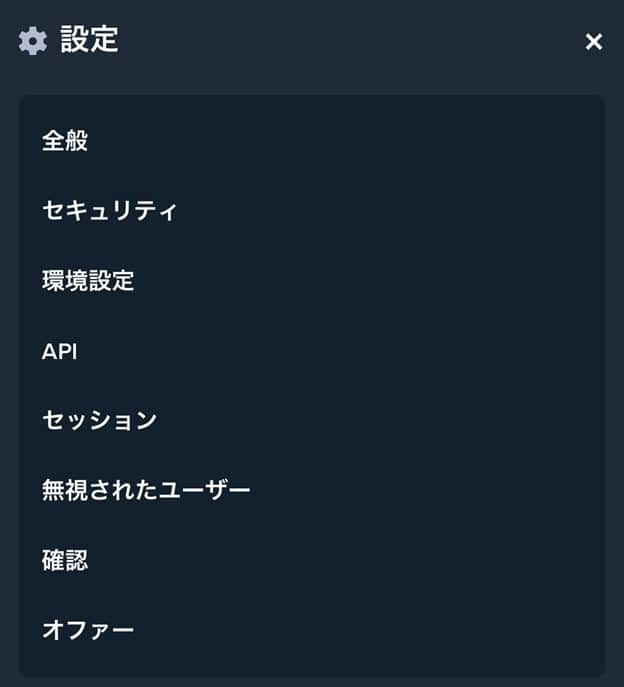The width and height of the screenshot is (624, 687).
Task: View active sessions under セッション
Action: (x=100, y=420)
